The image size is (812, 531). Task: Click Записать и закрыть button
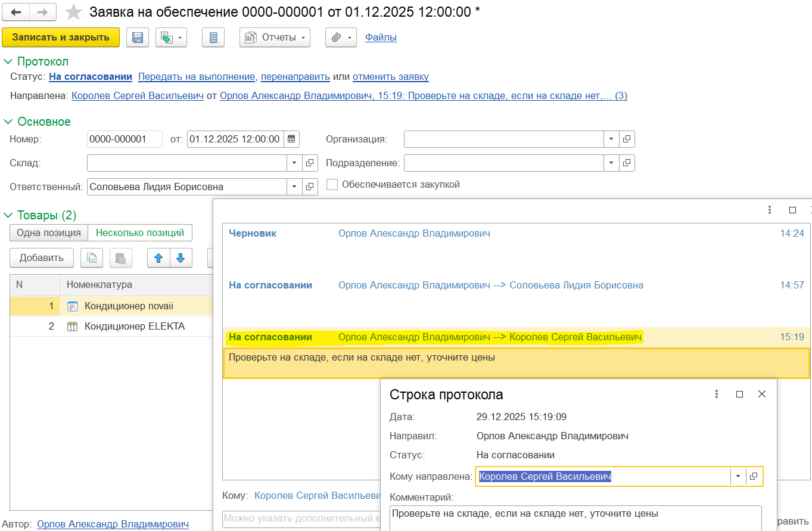pos(61,38)
